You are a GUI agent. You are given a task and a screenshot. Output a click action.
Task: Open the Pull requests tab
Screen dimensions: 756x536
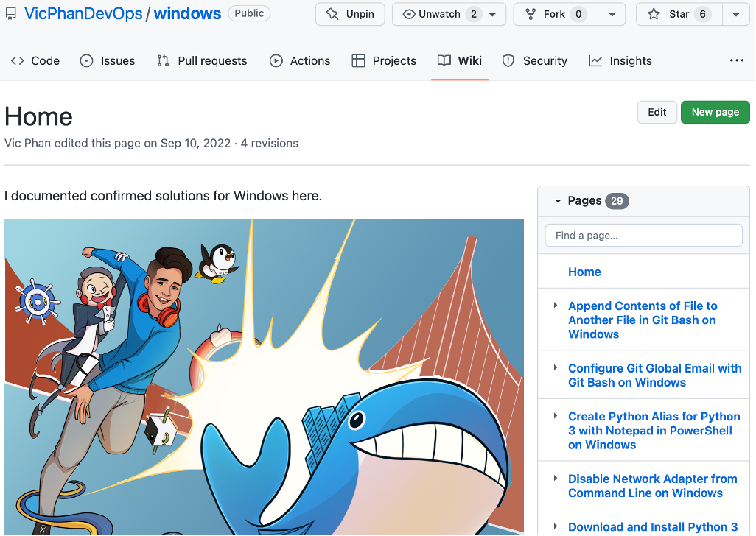[202, 60]
